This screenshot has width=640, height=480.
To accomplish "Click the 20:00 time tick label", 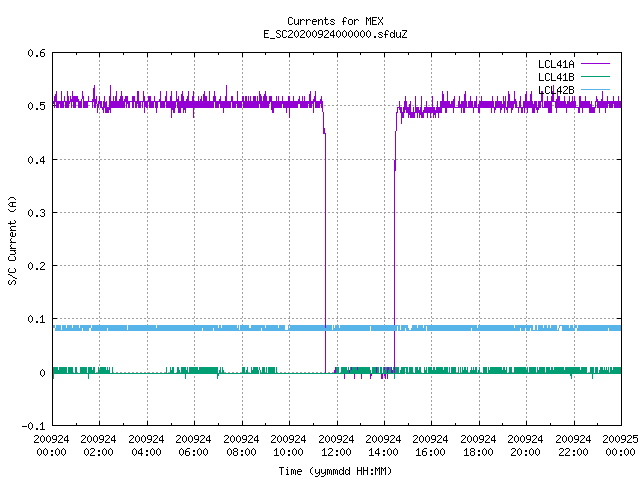I will tap(525, 452).
